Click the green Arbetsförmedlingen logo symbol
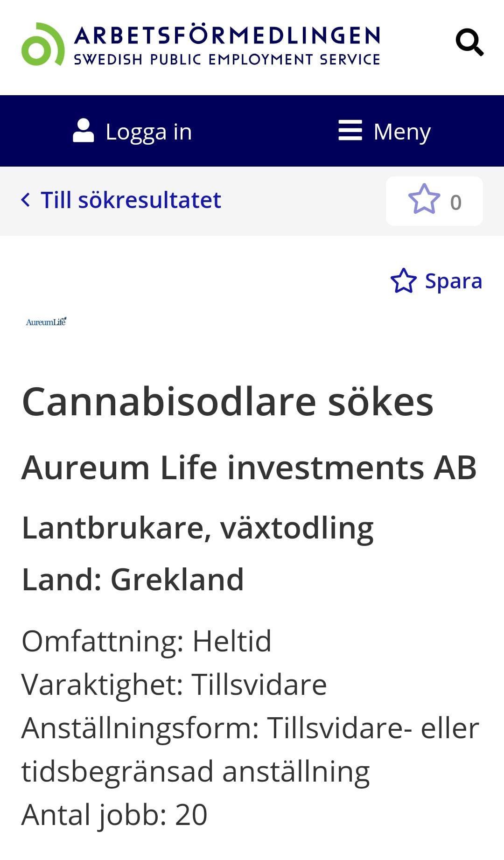Image resolution: width=504 pixels, height=860 pixels. coord(42,44)
